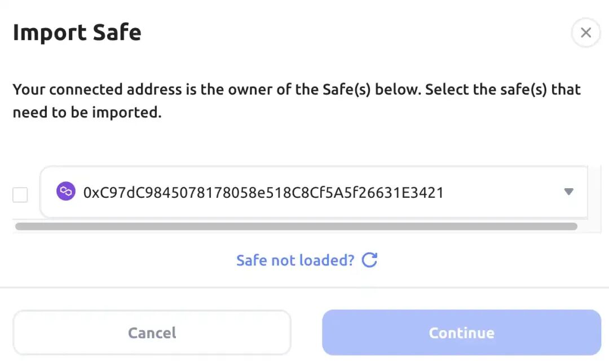Close the Import Safe dialog

[x=586, y=33]
